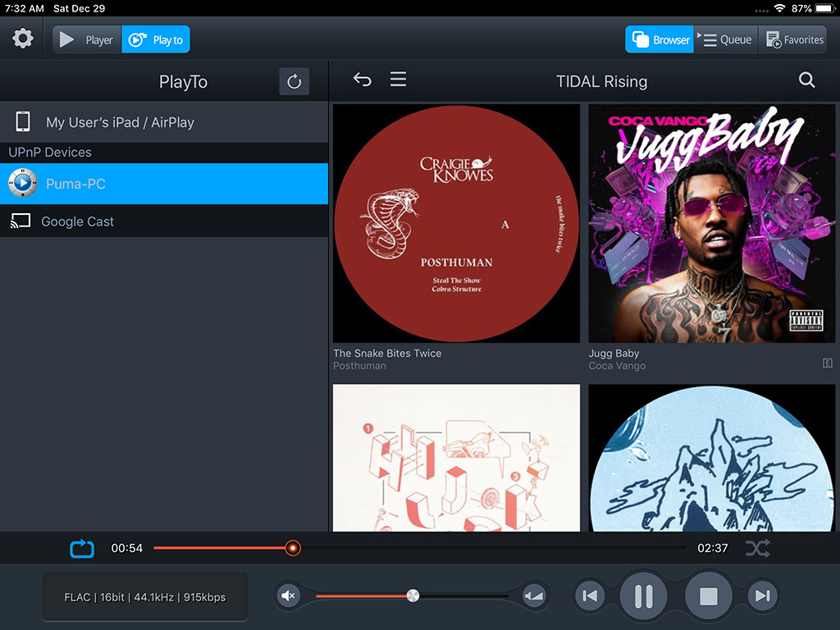The image size is (840, 630).
Task: Open The Snake Bites Twice album cover
Action: click(456, 223)
